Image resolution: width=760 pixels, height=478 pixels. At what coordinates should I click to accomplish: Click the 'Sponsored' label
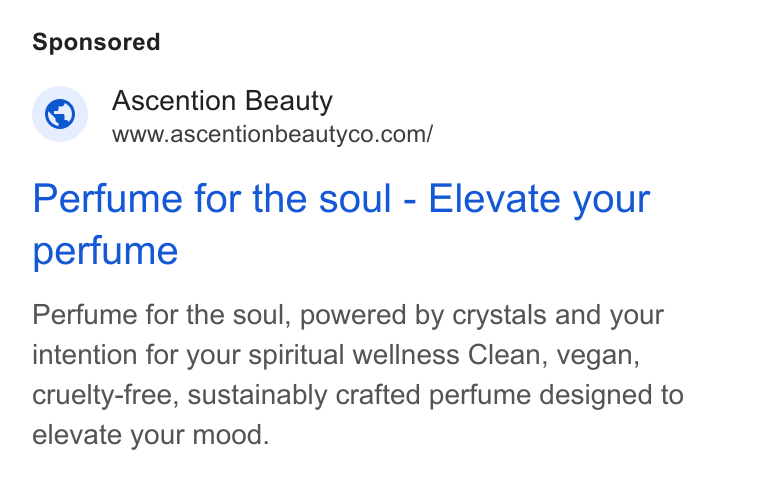(x=96, y=42)
